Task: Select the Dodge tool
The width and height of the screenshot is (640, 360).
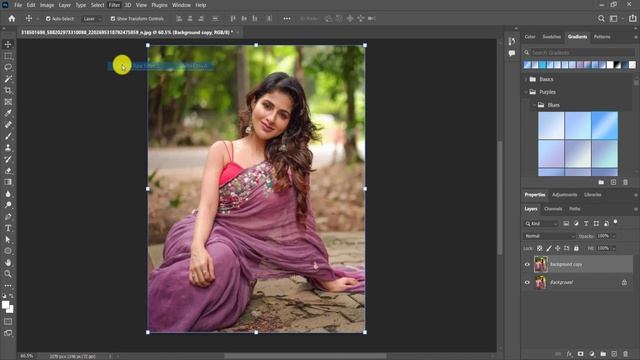Action: point(8,205)
